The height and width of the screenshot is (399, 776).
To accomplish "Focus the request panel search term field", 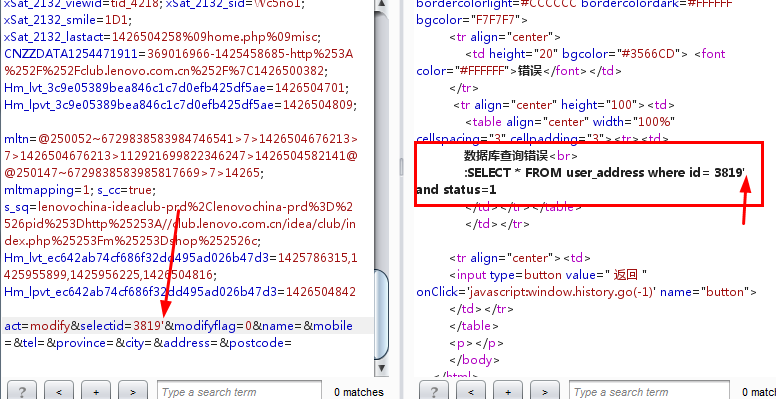I will point(240,392).
